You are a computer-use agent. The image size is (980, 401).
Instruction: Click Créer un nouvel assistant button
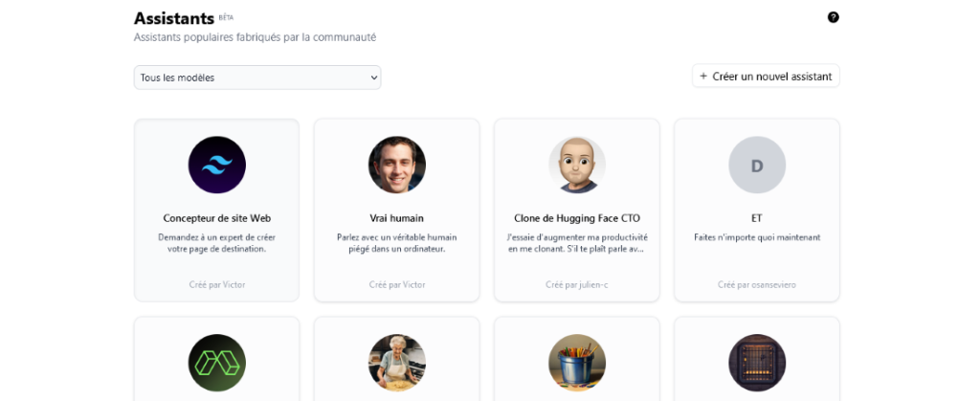[x=766, y=77]
